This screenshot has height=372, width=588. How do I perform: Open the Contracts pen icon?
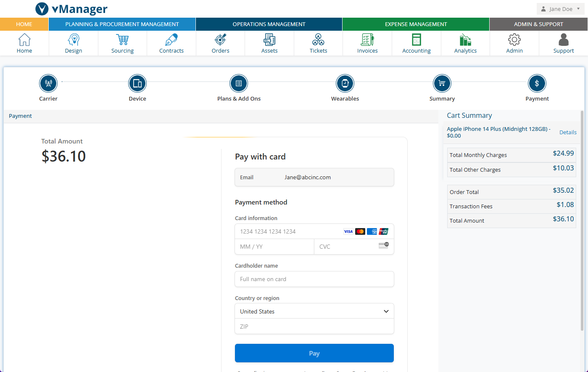coord(171,40)
